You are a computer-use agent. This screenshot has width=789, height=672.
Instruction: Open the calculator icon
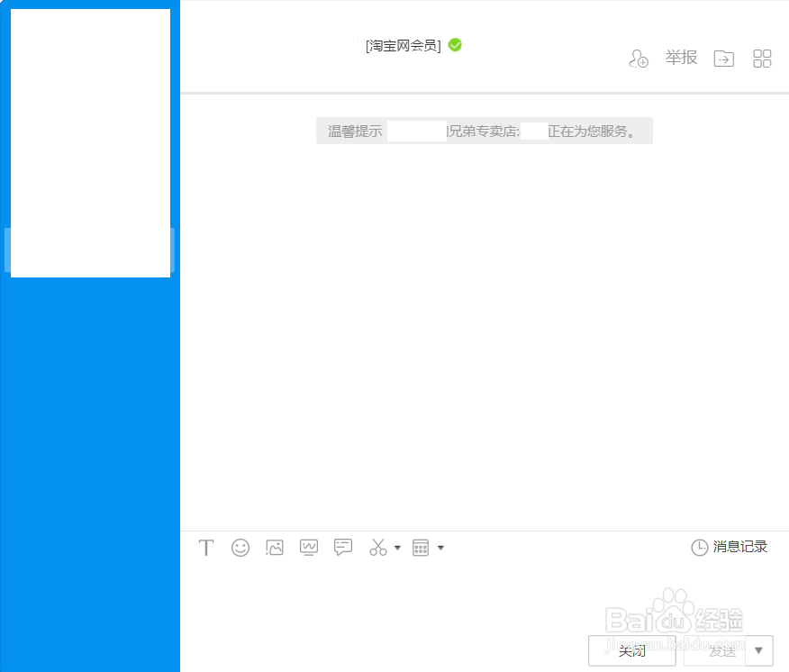click(x=420, y=547)
